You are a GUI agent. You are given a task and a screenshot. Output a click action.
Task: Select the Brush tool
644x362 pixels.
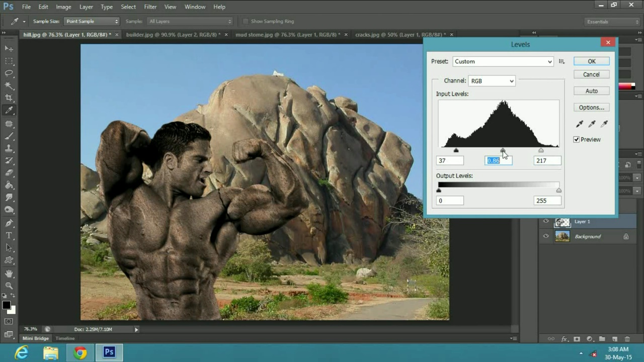click(9, 136)
